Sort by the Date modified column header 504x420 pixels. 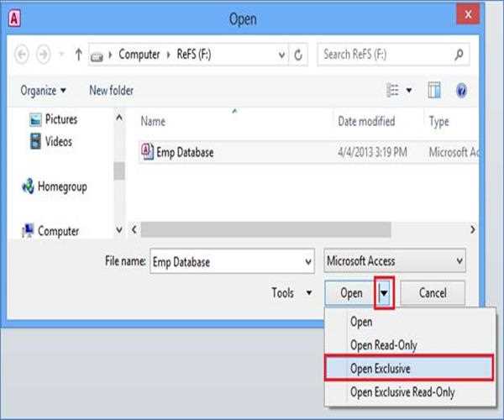pyautogui.click(x=366, y=122)
